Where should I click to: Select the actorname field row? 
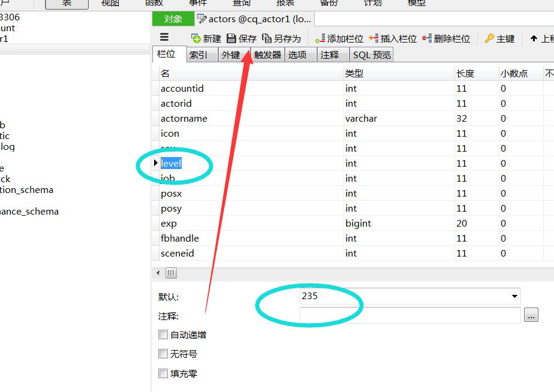(184, 118)
